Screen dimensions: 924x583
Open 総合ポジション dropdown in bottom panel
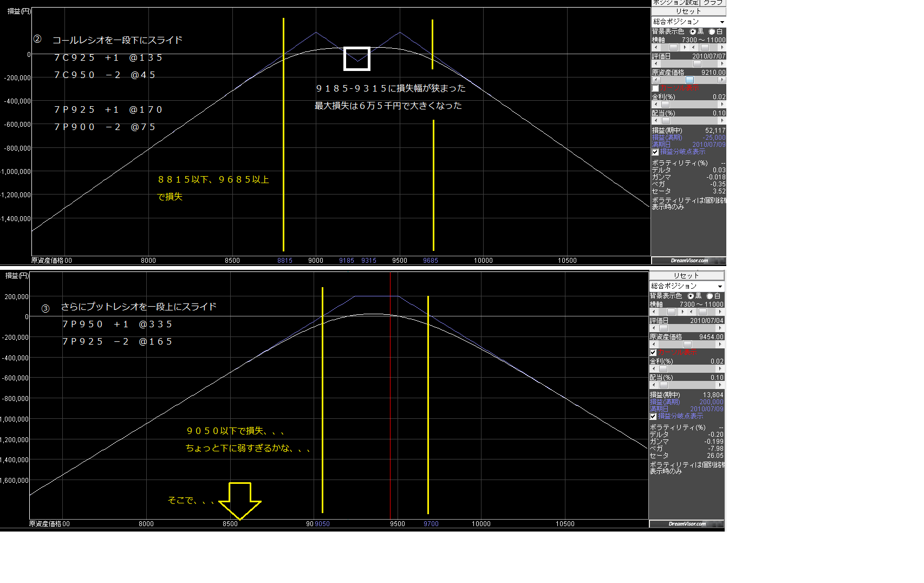[x=719, y=287]
